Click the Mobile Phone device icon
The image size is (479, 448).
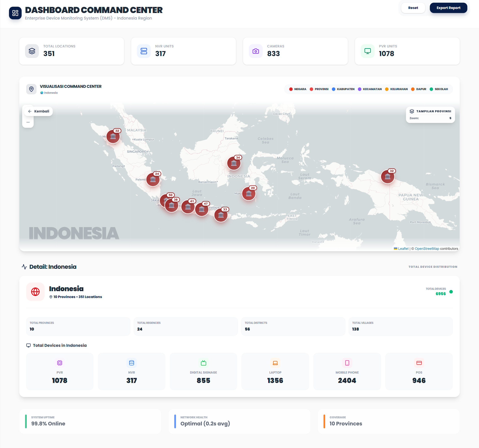click(347, 363)
